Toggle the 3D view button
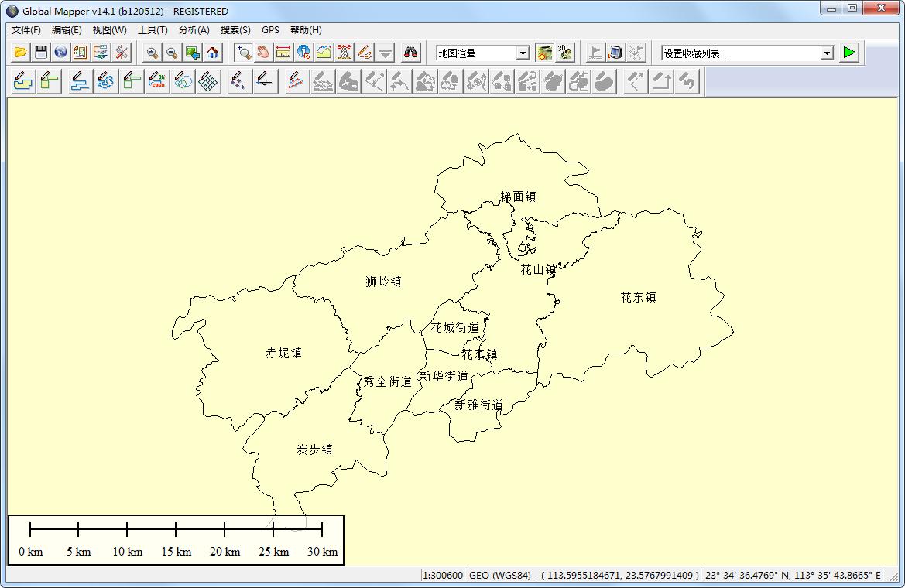Screen dimensions: 905x588 pos(565,53)
